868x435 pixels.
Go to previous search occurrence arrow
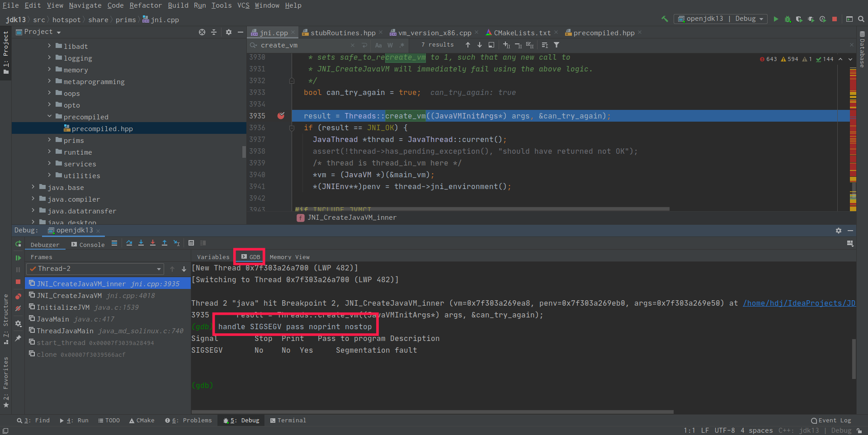point(468,45)
